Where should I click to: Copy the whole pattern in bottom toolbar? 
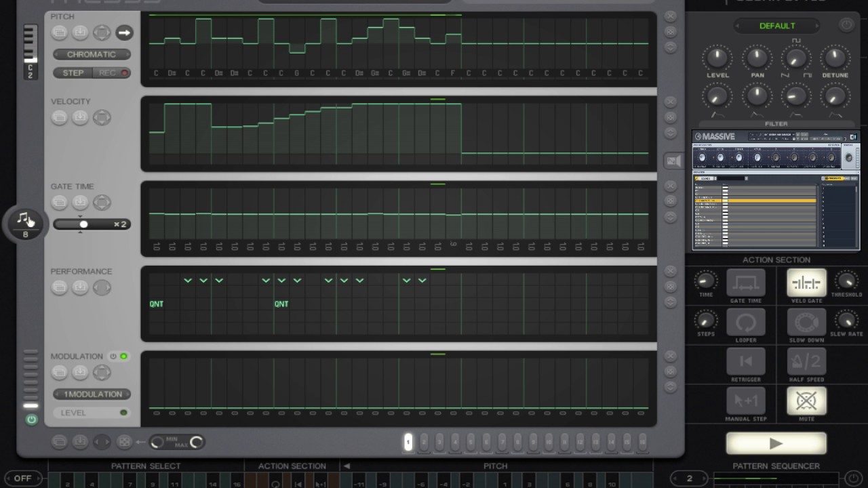pyautogui.click(x=59, y=442)
